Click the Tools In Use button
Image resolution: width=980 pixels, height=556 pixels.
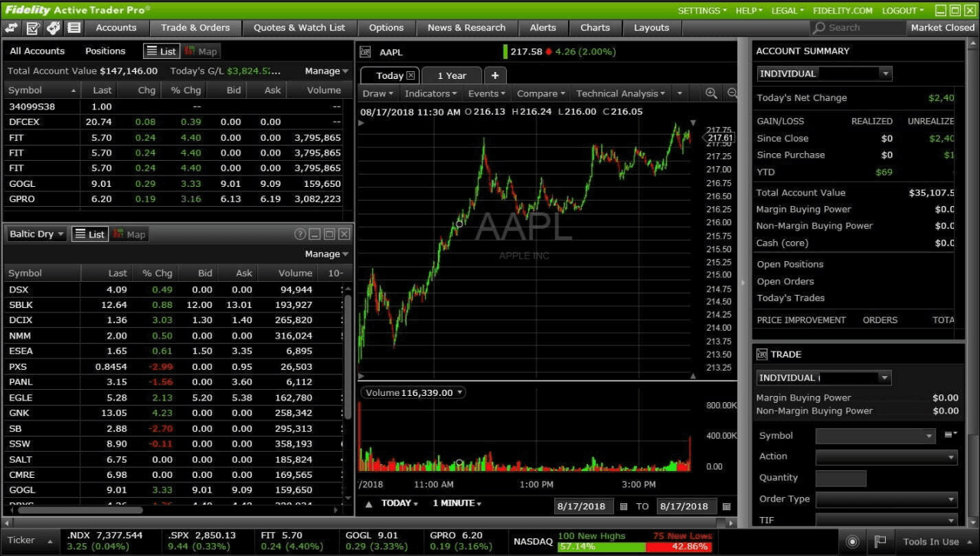click(930, 541)
